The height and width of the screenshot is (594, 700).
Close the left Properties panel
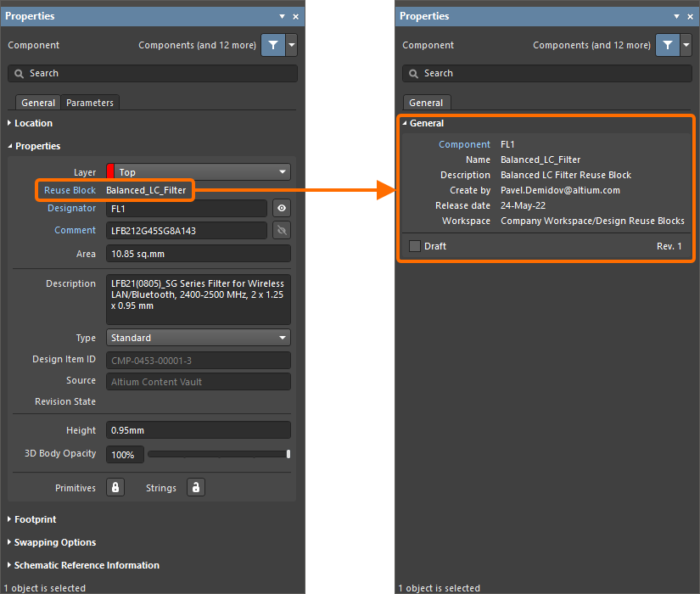tap(296, 16)
